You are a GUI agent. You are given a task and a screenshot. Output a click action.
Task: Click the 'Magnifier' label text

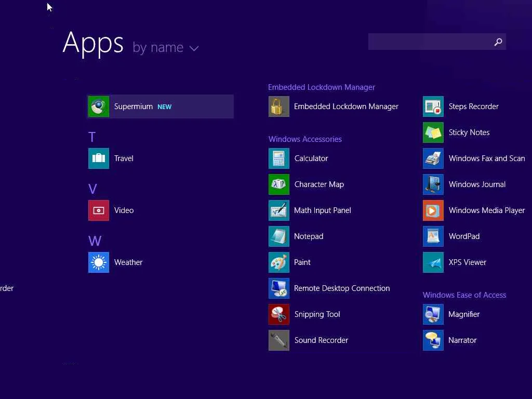click(464, 314)
